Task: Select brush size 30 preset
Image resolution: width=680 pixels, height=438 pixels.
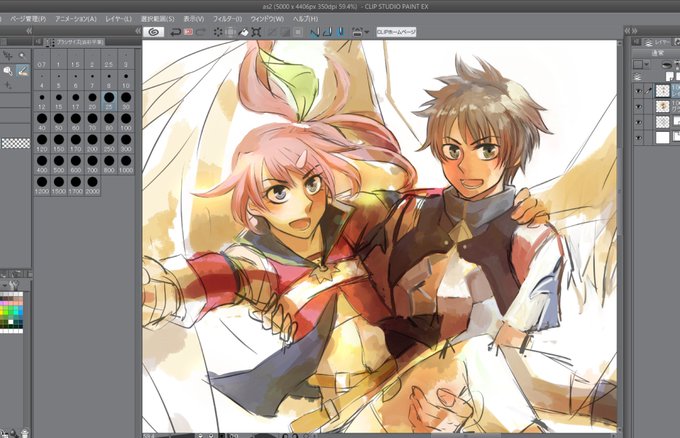Action: (126, 101)
